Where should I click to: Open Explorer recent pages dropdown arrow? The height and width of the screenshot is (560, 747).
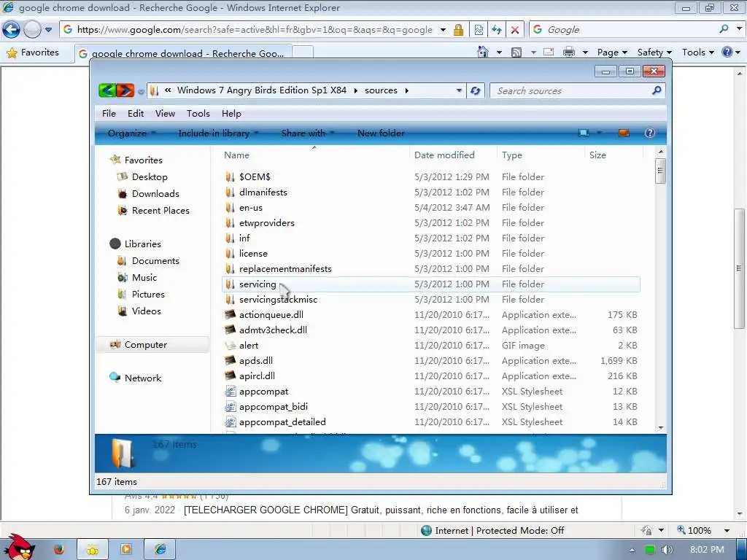(x=141, y=91)
